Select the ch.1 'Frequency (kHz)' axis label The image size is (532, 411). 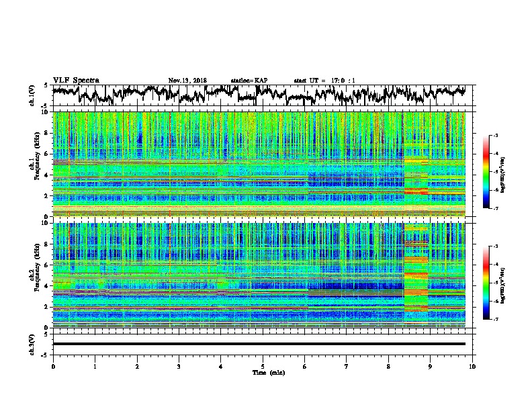[38, 156]
